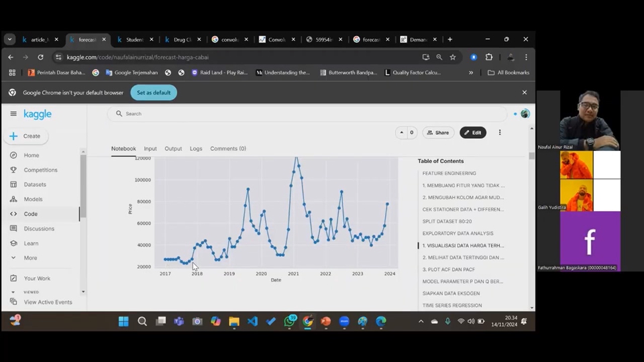Screen dimensions: 644x362
Task: Open the apps grid icon in bookmarks bar
Action: point(12,72)
